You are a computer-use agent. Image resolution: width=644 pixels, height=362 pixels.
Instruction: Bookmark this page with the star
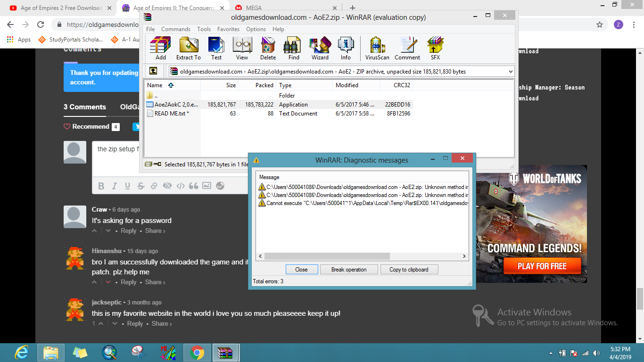600,25
